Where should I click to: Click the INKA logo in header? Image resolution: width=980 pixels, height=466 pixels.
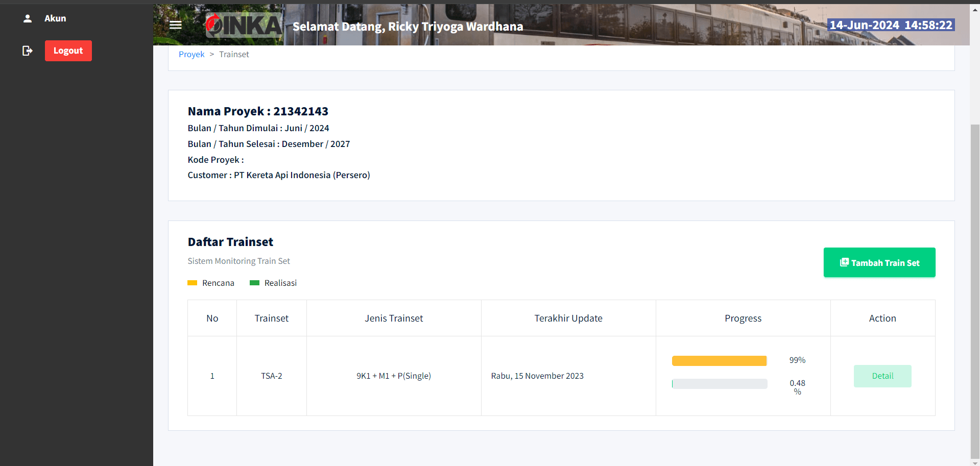(245, 25)
